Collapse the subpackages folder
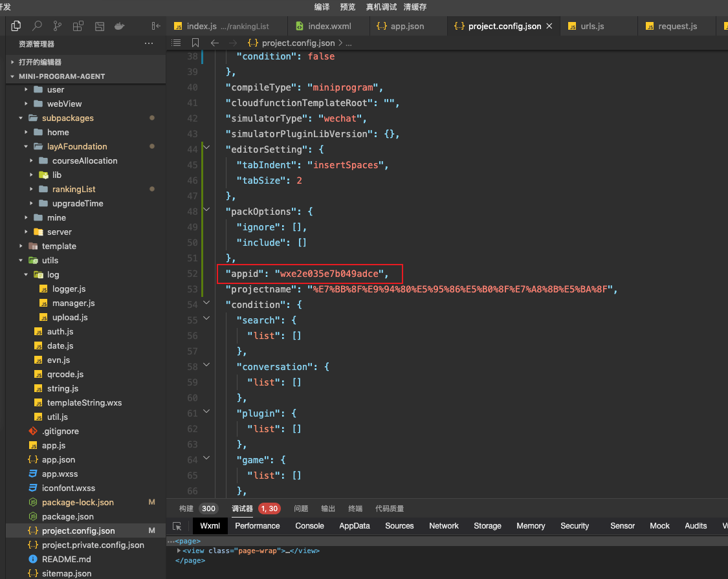The width and height of the screenshot is (728, 579). click(x=21, y=118)
